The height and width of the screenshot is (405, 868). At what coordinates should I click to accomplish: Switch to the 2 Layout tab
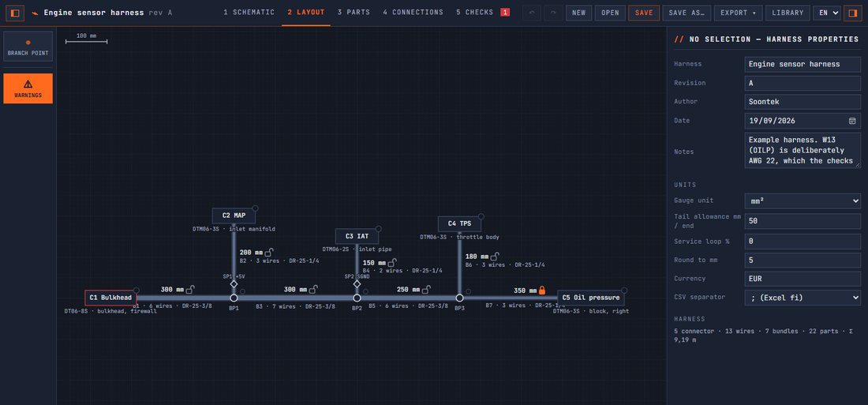pos(306,12)
